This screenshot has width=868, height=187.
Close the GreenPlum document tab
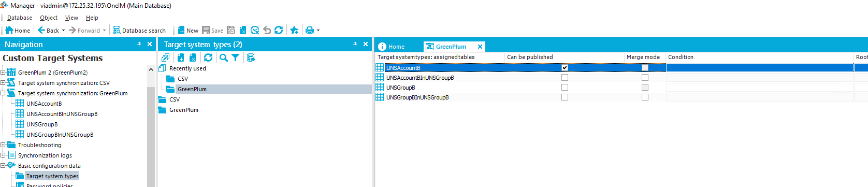click(x=480, y=47)
